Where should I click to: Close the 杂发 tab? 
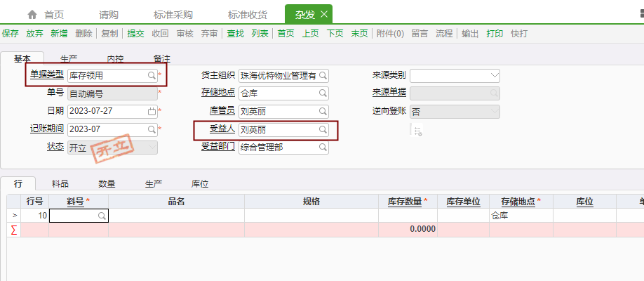click(323, 14)
